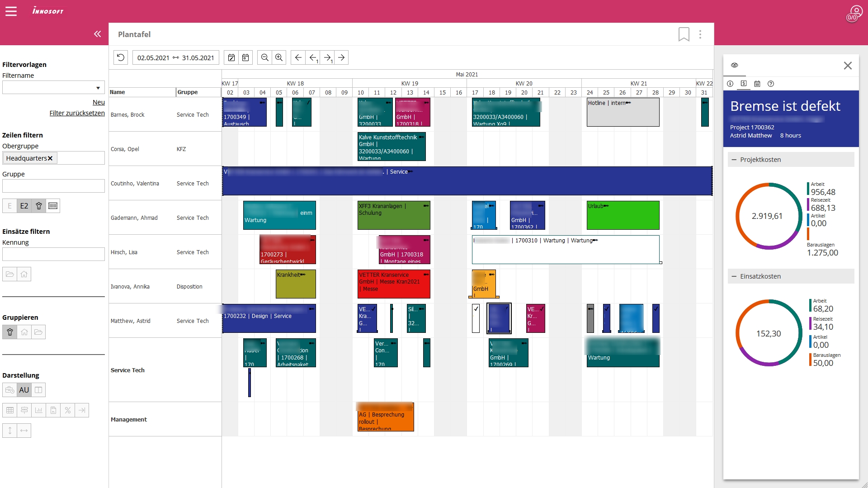The width and height of the screenshot is (868, 488).
Task: Switch to the help tab in details panel
Action: click(771, 84)
